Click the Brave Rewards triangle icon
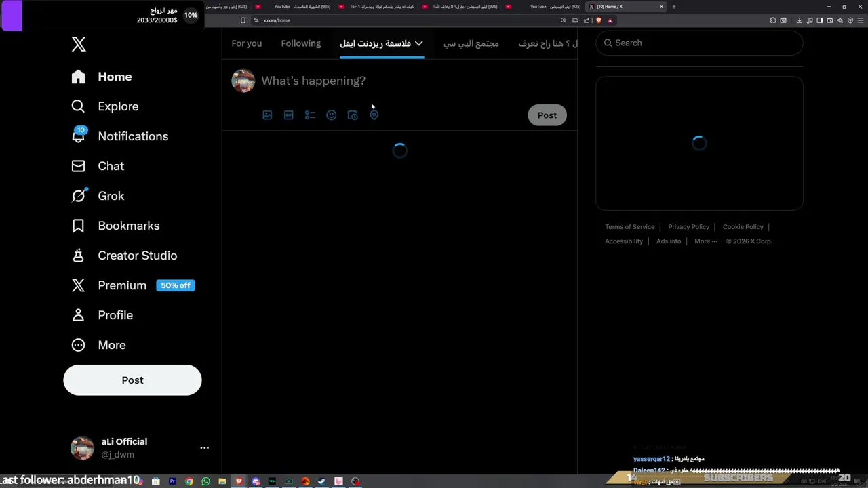868x488 pixels. [x=610, y=20]
